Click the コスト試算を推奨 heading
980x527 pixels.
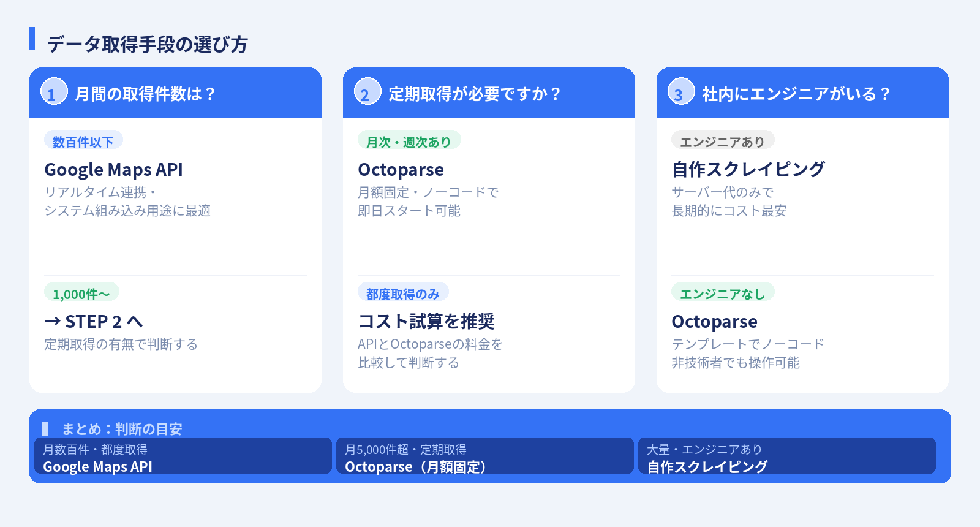(426, 322)
